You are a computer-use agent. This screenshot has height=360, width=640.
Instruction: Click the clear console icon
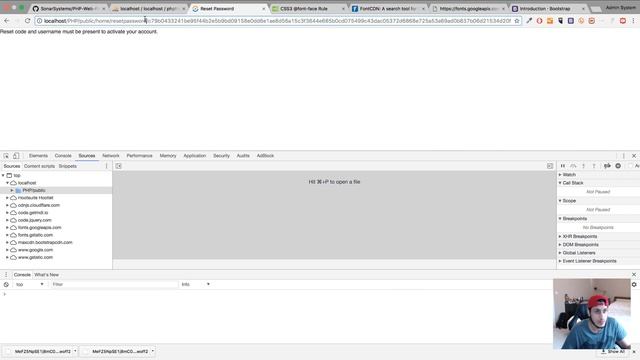6,284
